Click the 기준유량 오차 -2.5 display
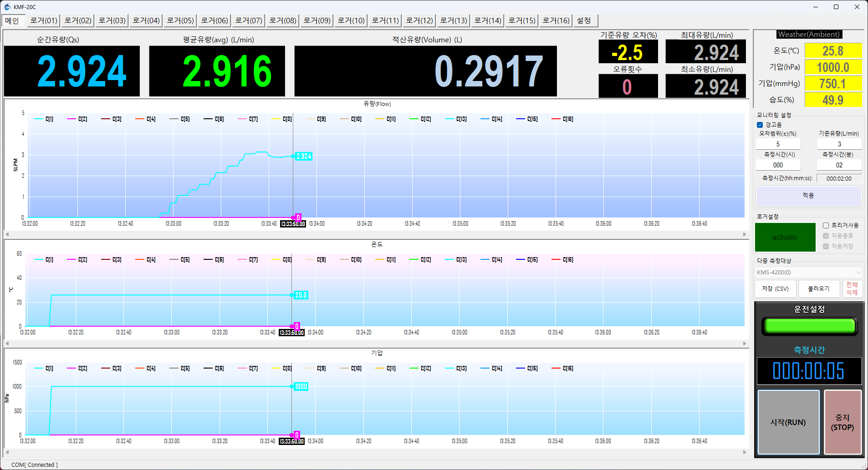 tap(628, 52)
